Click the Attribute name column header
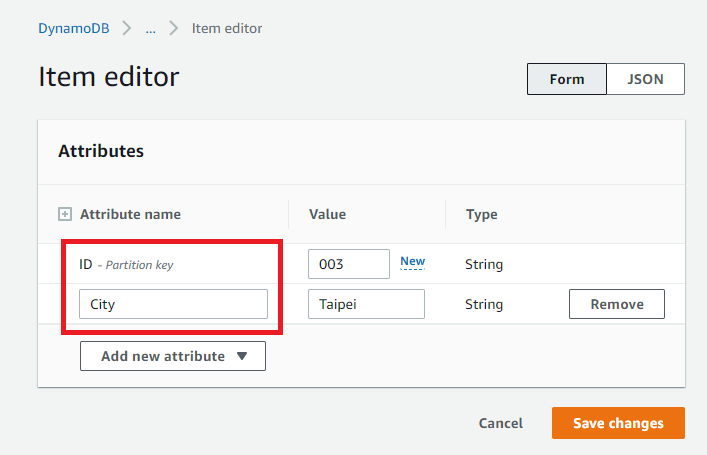This screenshot has width=707, height=455. [130, 214]
